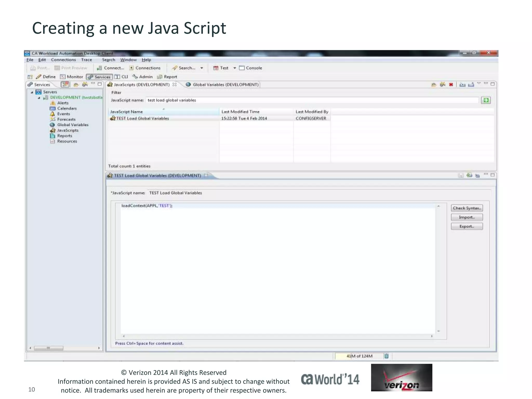The image size is (532, 399).
Task: Open the Console view
Action: (x=250, y=68)
